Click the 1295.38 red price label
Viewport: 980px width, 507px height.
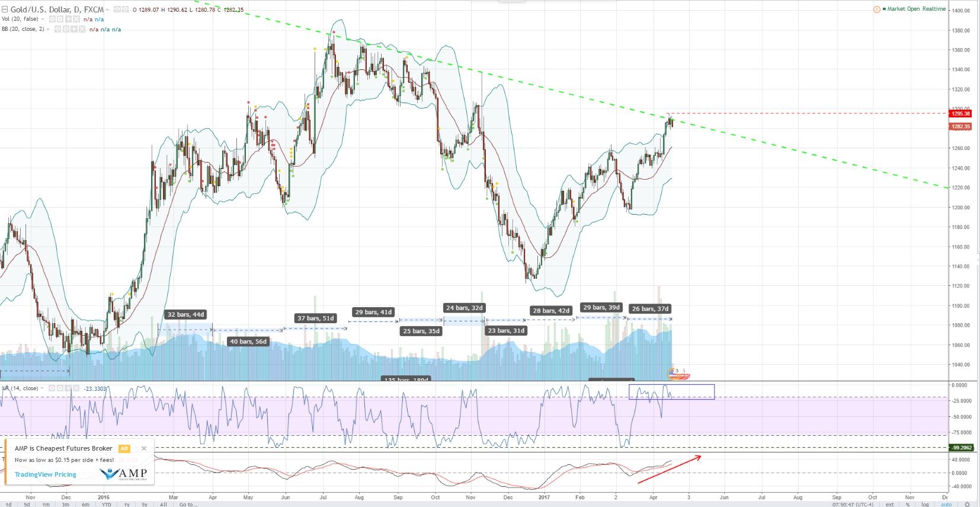pos(960,113)
